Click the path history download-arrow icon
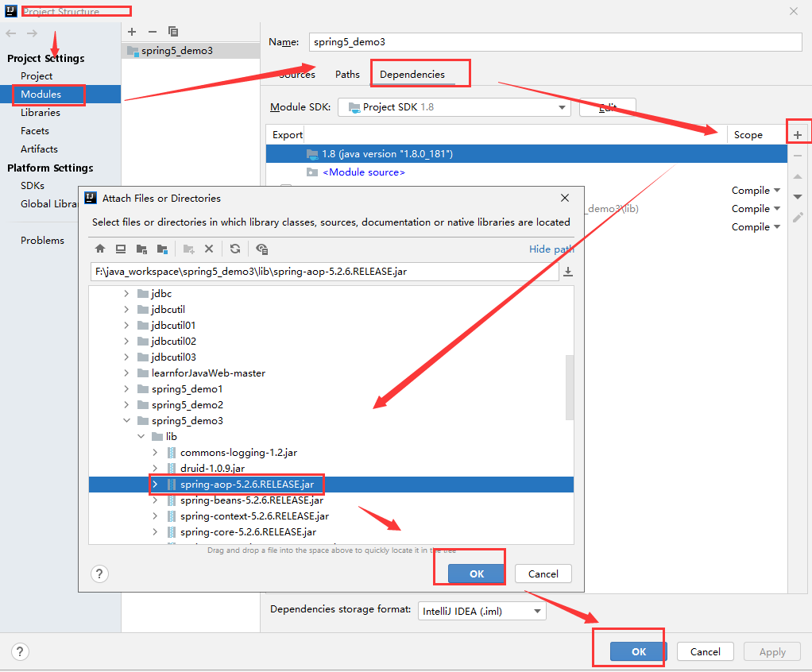The height and width of the screenshot is (672, 812). pos(568,272)
